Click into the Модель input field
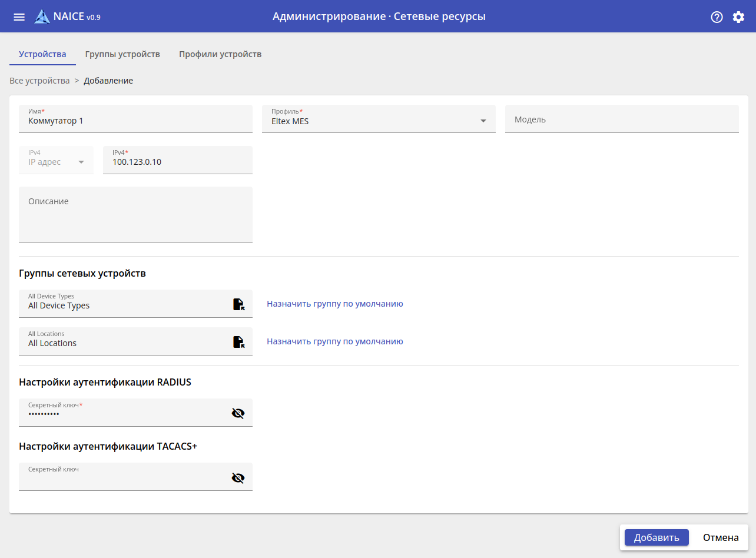The height and width of the screenshot is (558, 756). click(x=621, y=119)
